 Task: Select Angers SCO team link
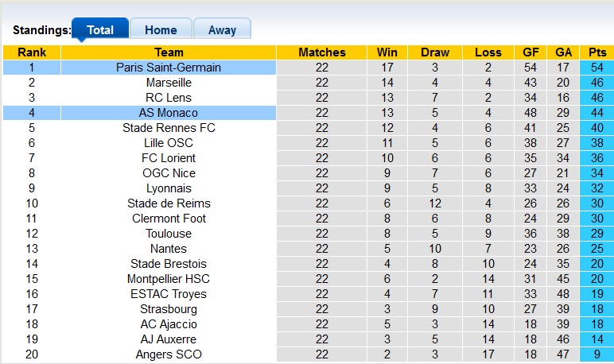pos(169,354)
